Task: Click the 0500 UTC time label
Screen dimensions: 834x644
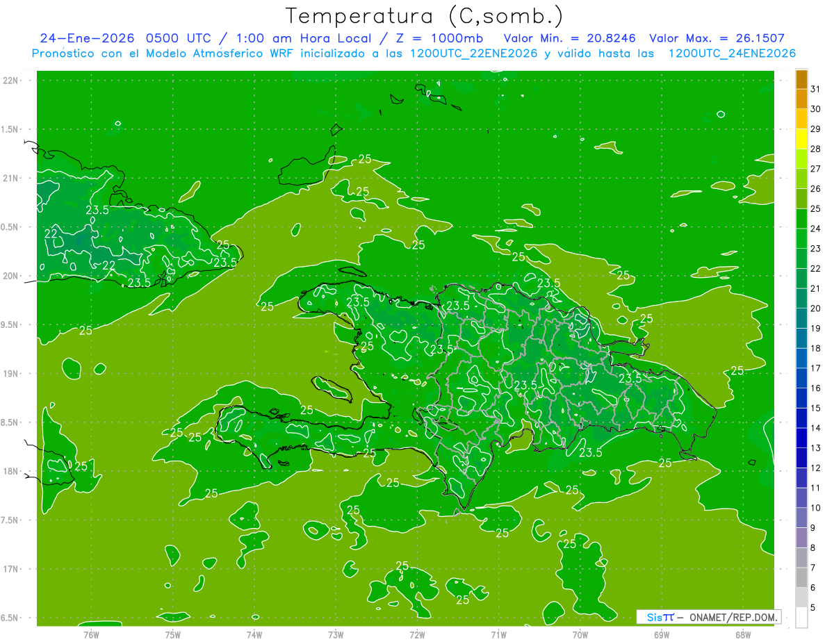Action: point(178,38)
